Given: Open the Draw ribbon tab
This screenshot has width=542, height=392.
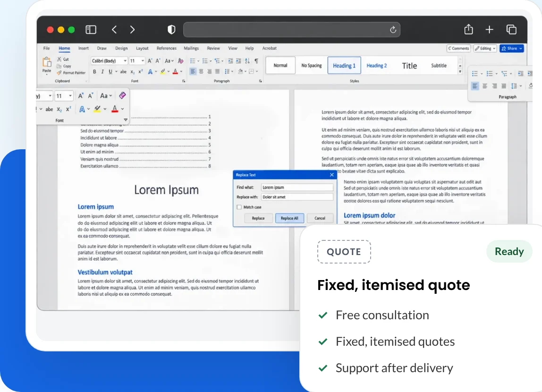Looking at the screenshot, I should coord(102,48).
